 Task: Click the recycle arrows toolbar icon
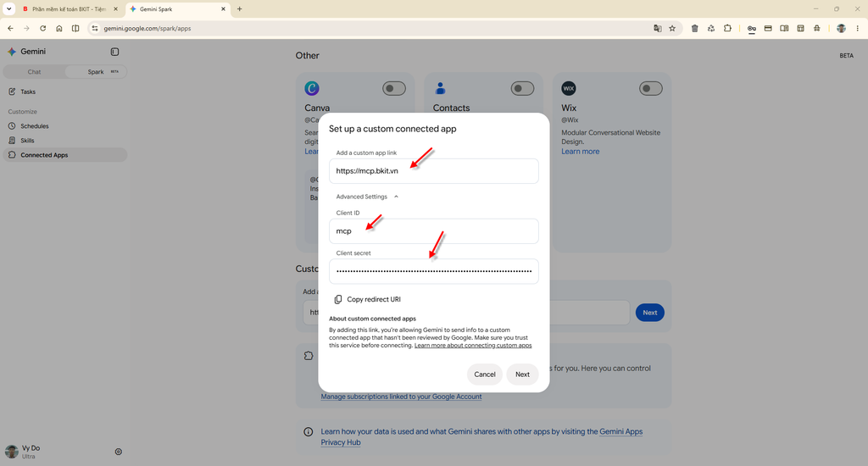tap(711, 28)
